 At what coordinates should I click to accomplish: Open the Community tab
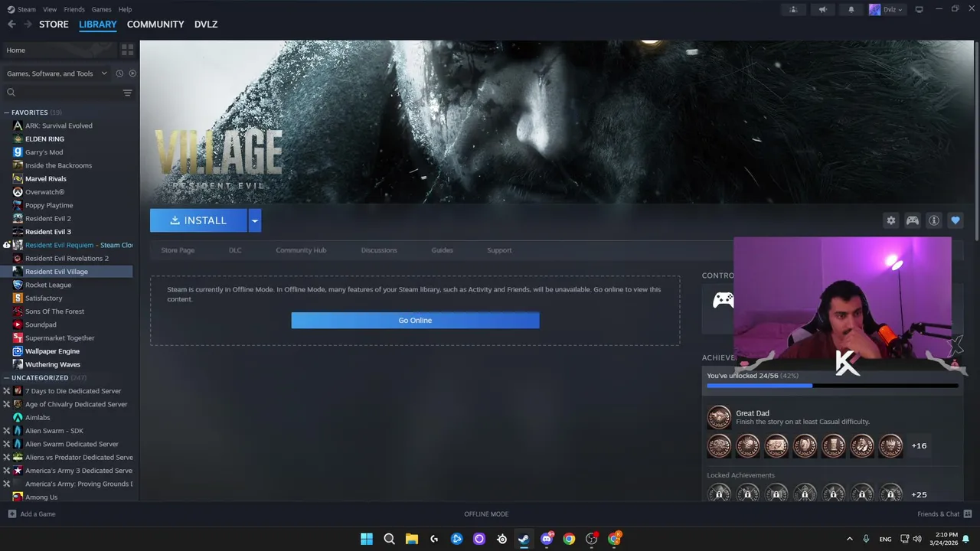point(155,24)
